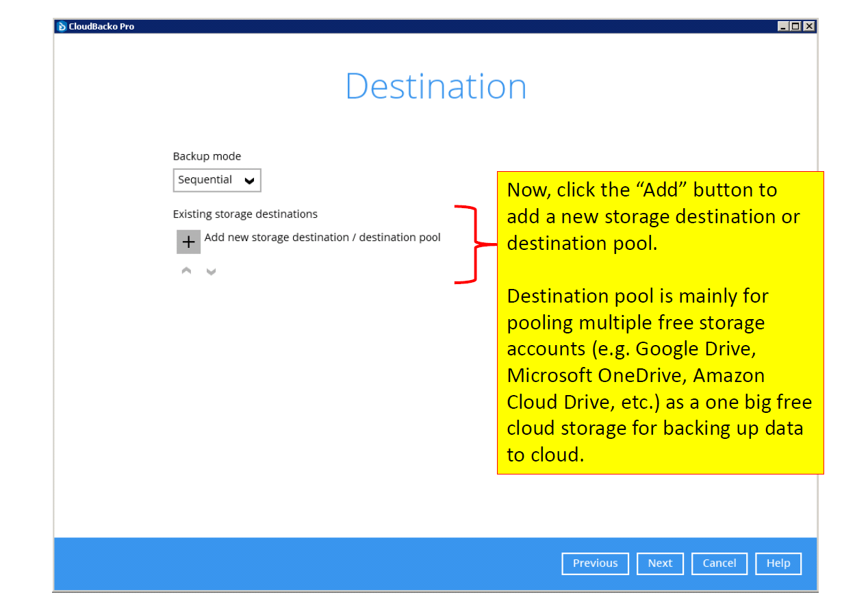Proceed with the Next button
868x608 pixels.
(660, 563)
